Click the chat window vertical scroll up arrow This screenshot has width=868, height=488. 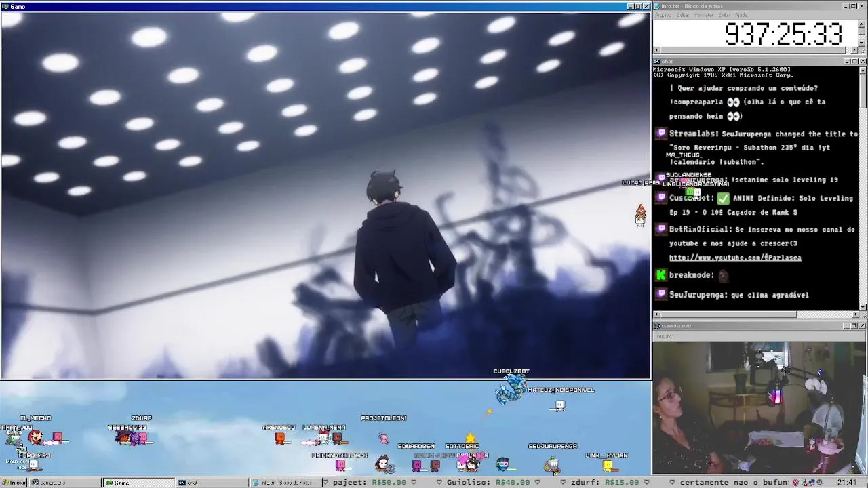coord(862,70)
